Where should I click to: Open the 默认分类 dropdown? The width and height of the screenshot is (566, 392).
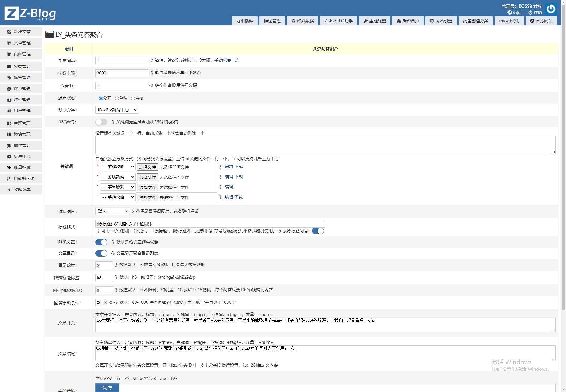pyautogui.click(x=117, y=110)
